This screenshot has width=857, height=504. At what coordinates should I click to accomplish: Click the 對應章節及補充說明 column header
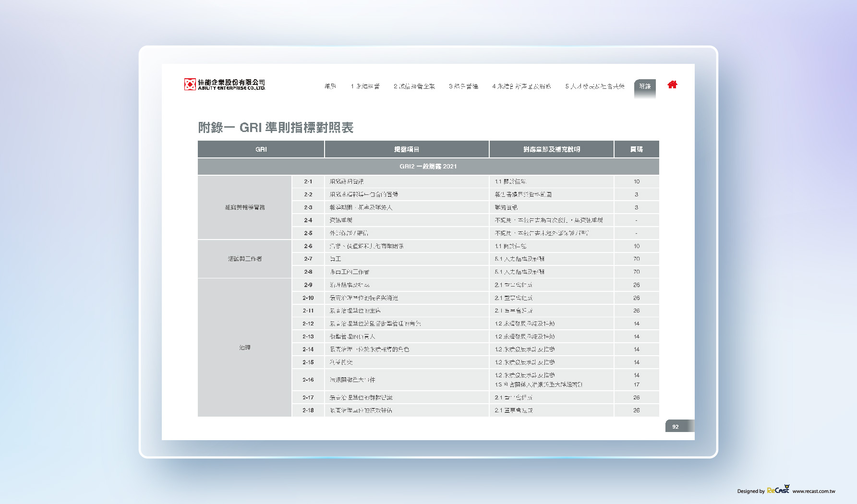pos(552,149)
